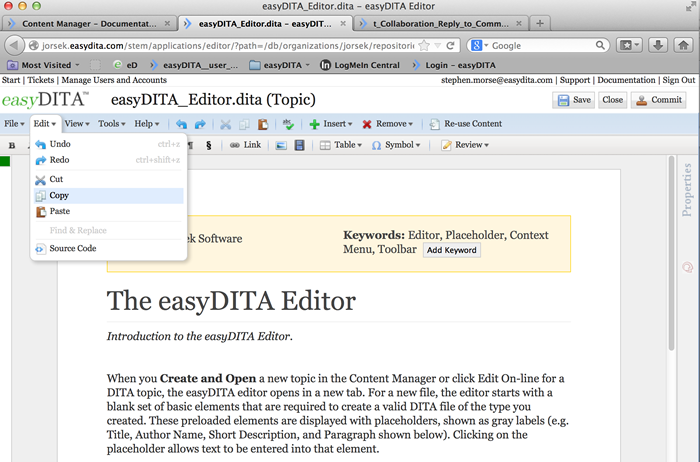
Task: Open the comments bubble in right sidebar
Action: 688,267
